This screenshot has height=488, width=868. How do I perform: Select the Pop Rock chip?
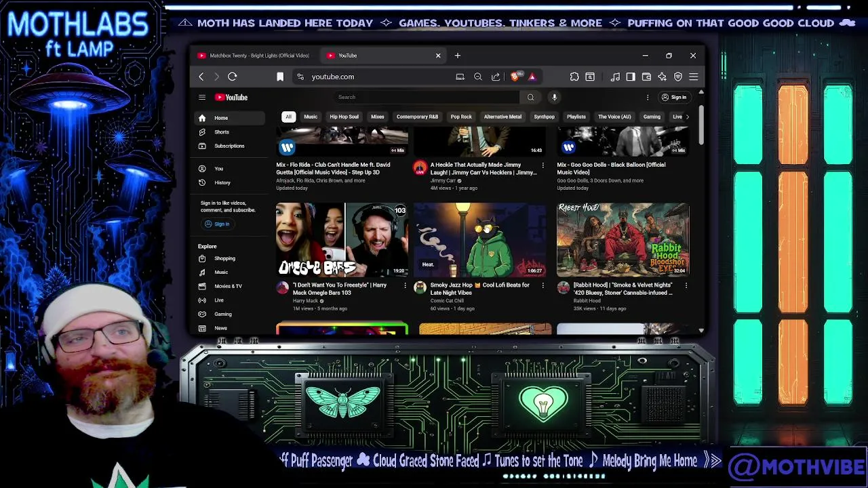pos(461,117)
